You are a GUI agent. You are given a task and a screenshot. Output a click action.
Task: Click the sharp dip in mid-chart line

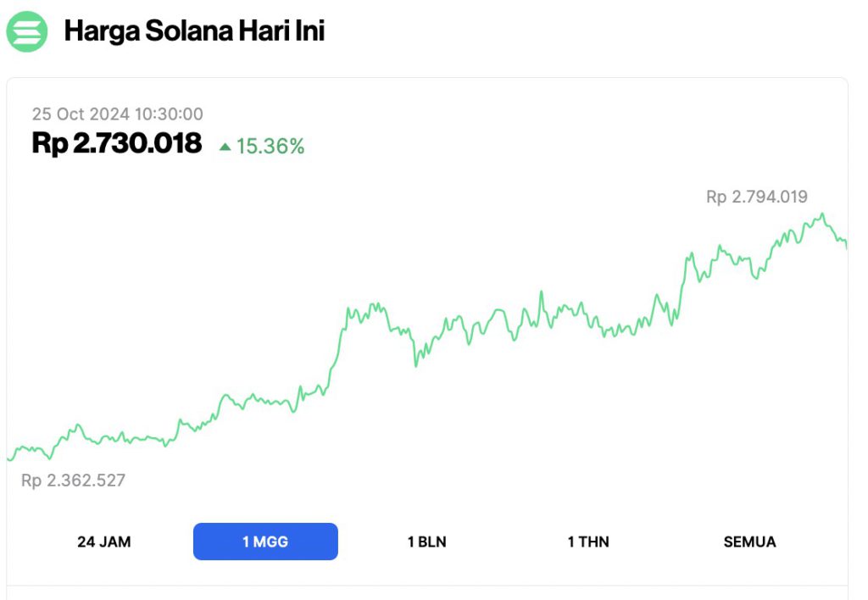pos(415,364)
